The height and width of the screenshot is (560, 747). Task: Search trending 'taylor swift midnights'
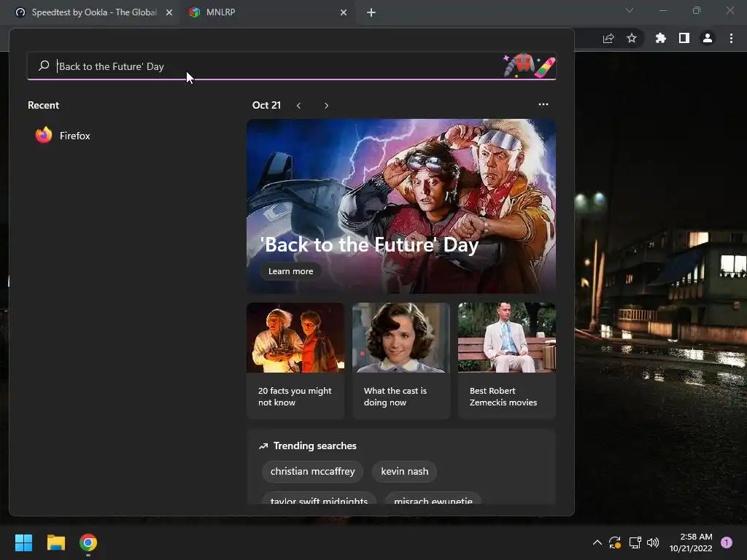(x=320, y=499)
